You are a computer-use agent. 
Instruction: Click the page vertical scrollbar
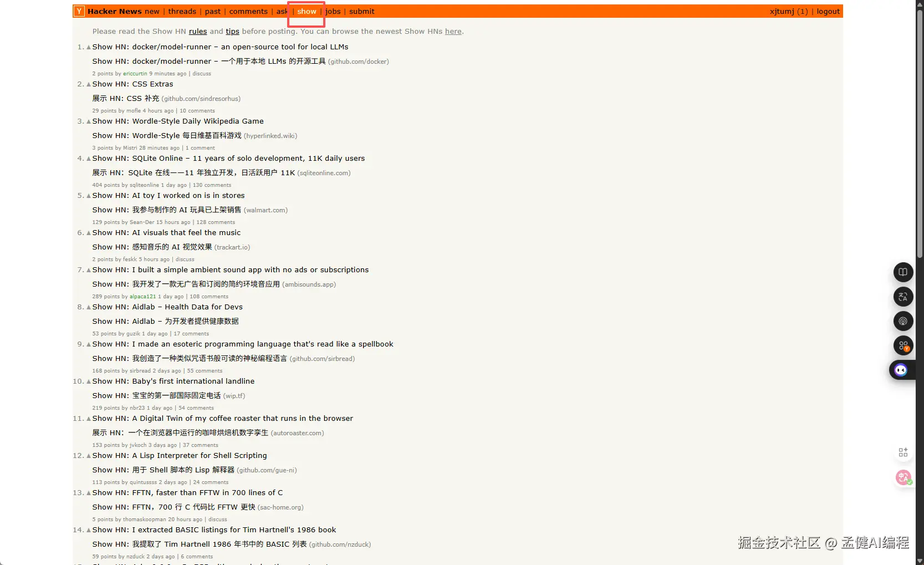tap(920, 133)
